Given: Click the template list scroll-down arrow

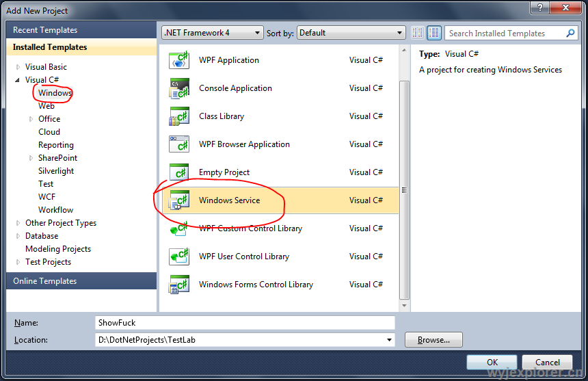Looking at the screenshot, I should (x=404, y=306).
